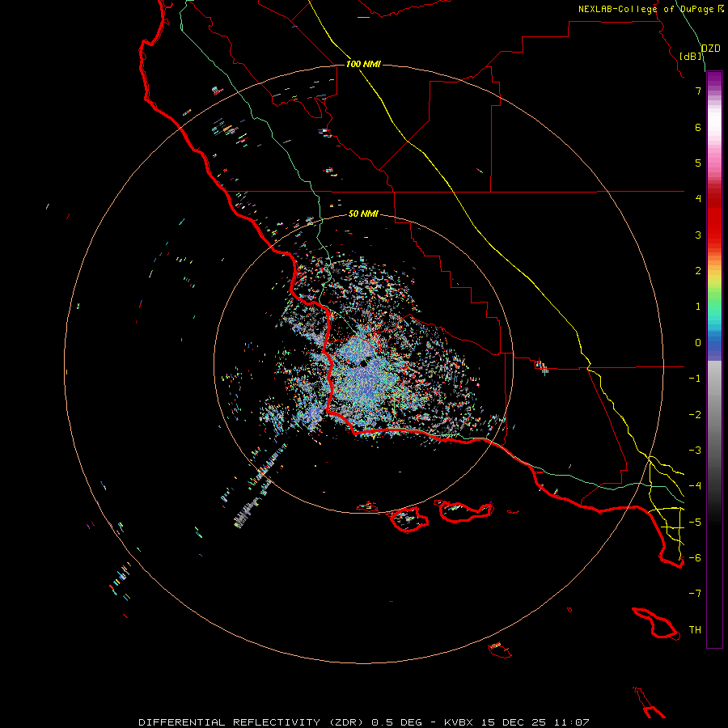
Task: Click the scale value 0 on color bar
Action: (698, 343)
